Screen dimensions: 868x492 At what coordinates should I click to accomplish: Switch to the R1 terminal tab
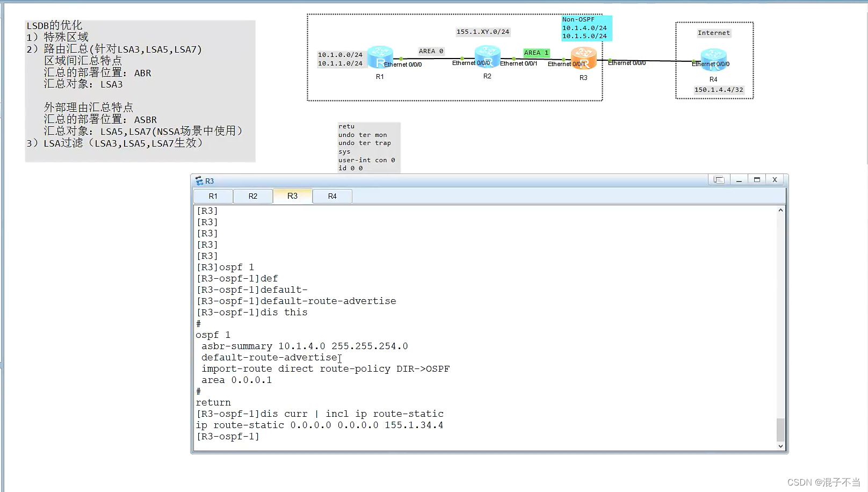tap(213, 196)
